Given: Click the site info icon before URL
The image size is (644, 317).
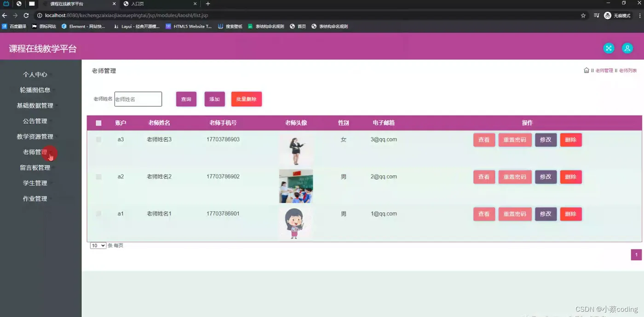Looking at the screenshot, I should pos(40,15).
